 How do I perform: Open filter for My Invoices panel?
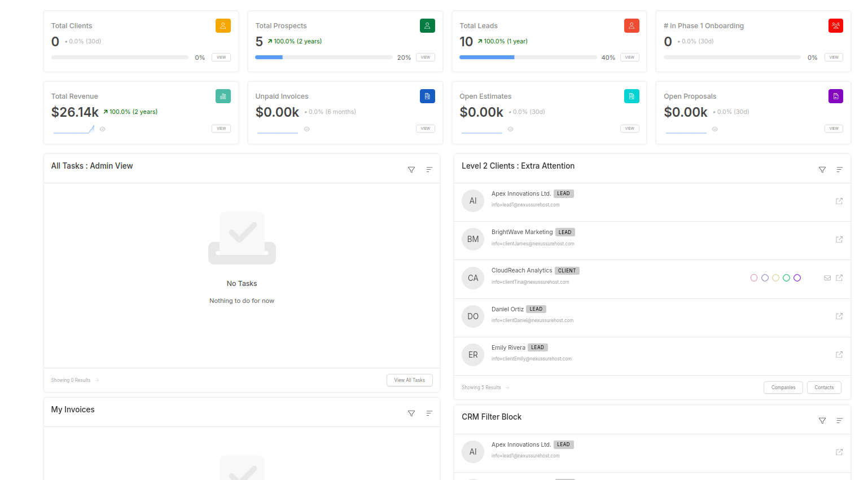point(411,413)
